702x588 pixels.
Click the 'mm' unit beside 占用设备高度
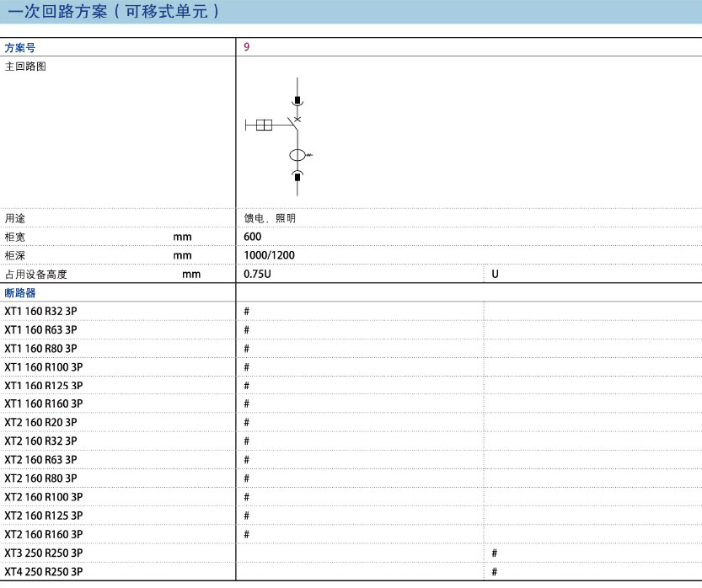pyautogui.click(x=191, y=275)
